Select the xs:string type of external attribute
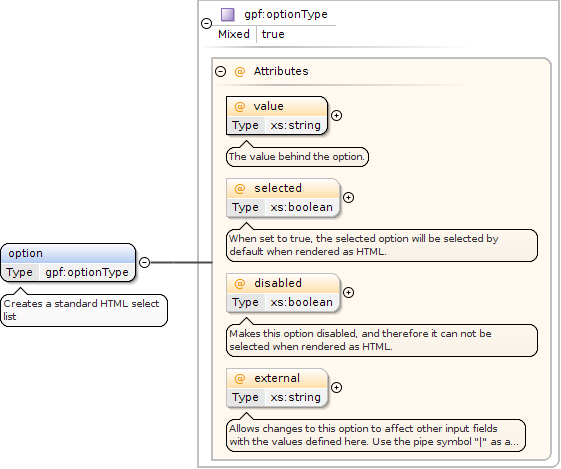561x469 pixels. pos(296,397)
